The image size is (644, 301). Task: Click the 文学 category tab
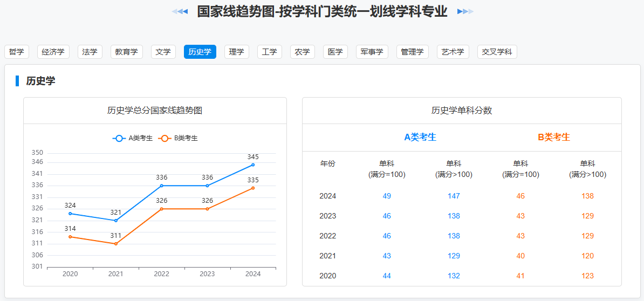pos(163,52)
